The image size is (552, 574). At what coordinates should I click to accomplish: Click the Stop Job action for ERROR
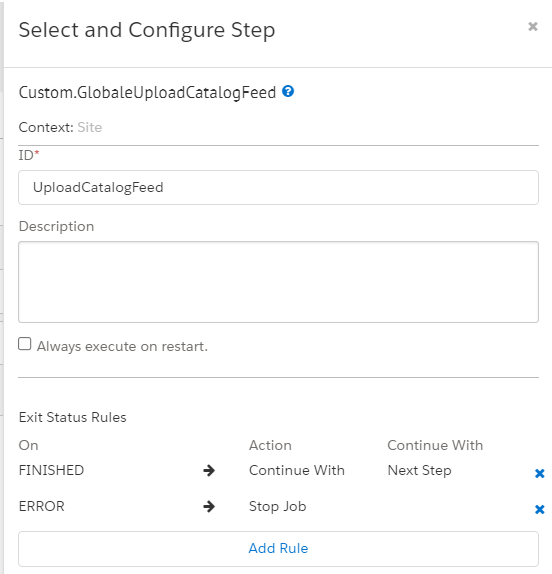click(x=277, y=507)
